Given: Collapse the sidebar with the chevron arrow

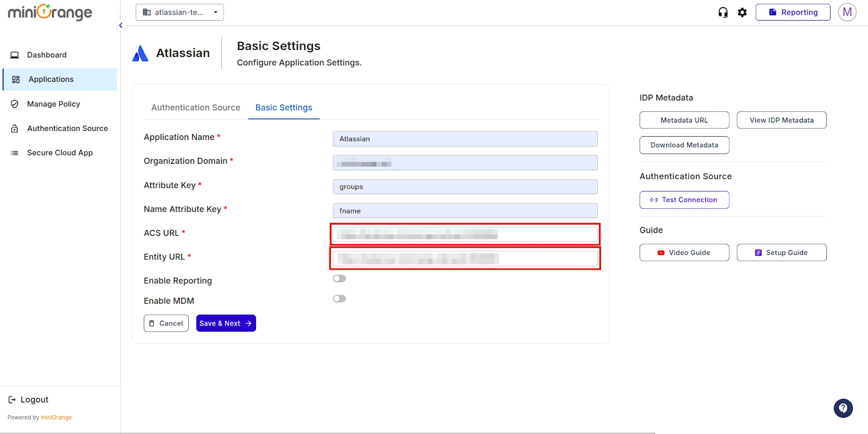Looking at the screenshot, I should [x=120, y=25].
